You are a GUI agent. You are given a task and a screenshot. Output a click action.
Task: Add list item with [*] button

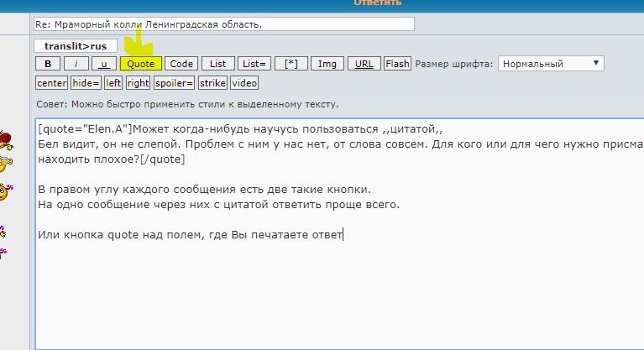(291, 64)
